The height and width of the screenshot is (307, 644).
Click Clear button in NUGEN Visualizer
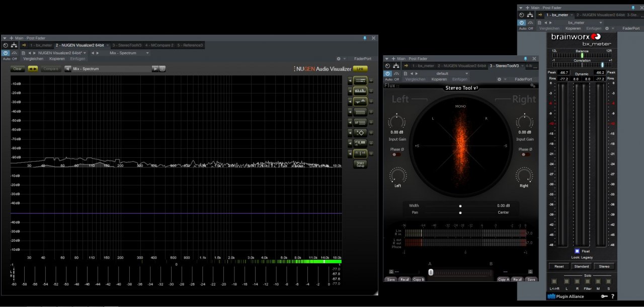click(x=18, y=69)
